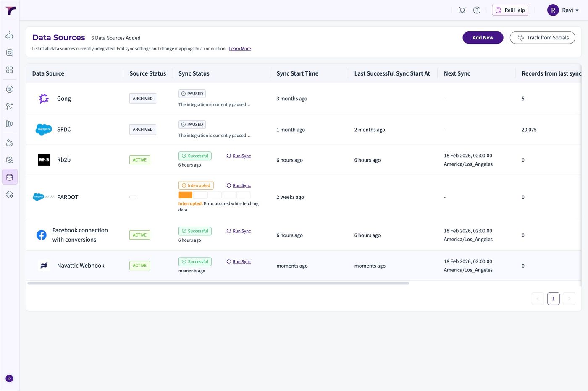Click the Rb2b logo icon
588x391 pixels.
pos(44,160)
